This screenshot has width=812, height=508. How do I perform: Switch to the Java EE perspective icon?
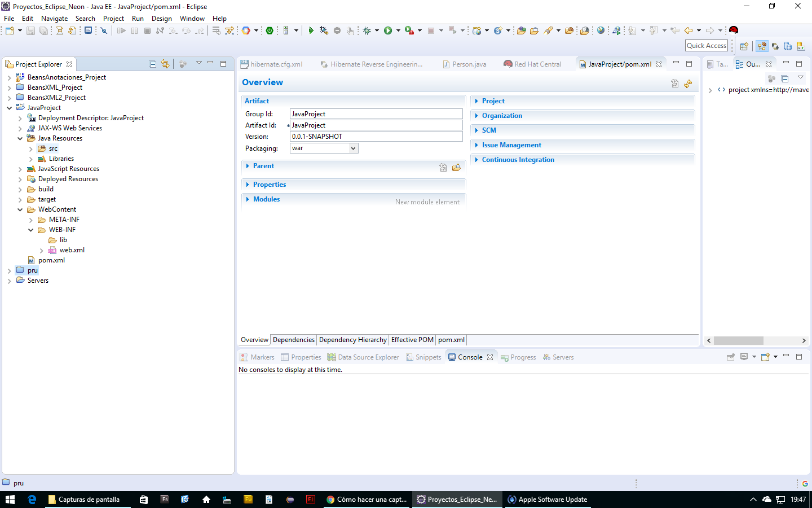point(762,46)
